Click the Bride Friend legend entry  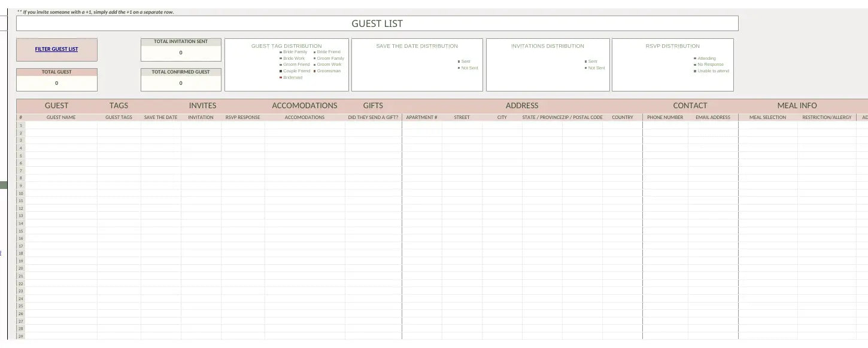327,52
